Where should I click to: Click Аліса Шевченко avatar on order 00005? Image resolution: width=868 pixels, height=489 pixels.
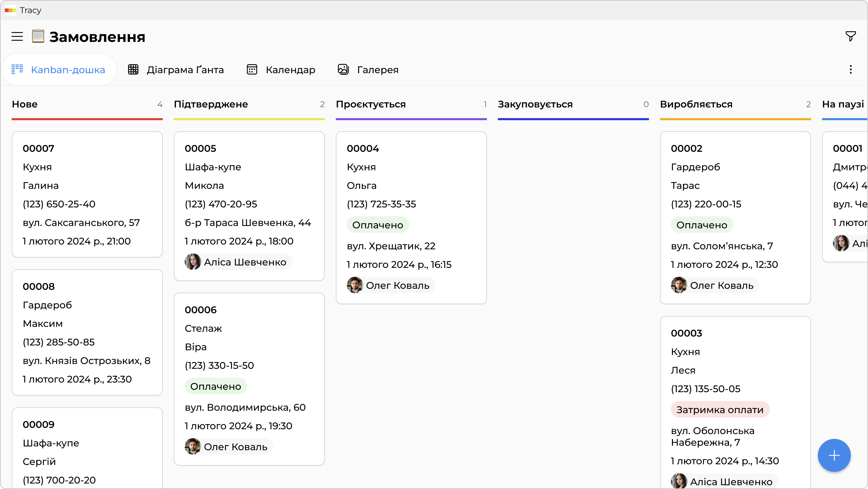pyautogui.click(x=193, y=262)
